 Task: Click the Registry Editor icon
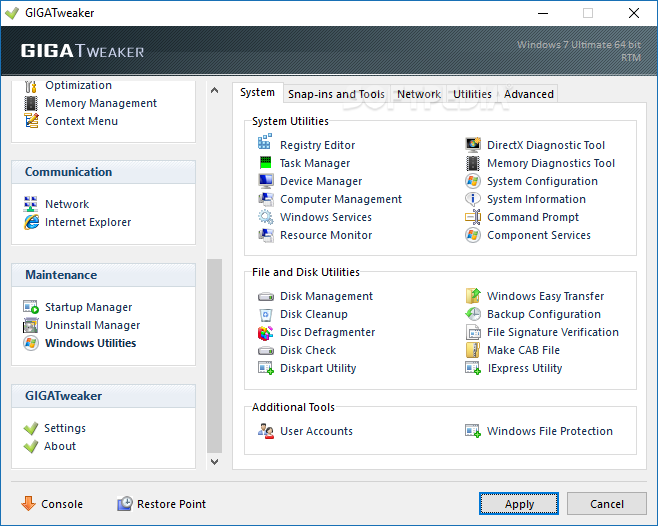tap(265, 142)
